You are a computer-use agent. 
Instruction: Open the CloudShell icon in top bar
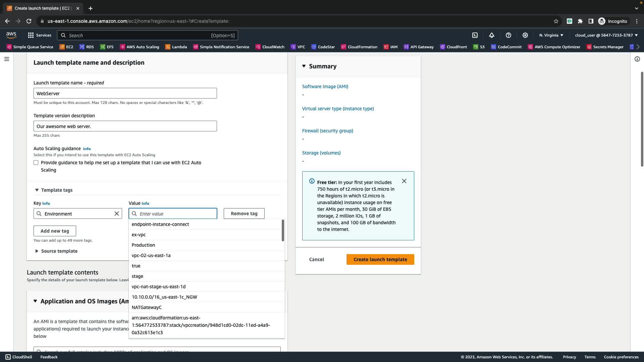click(475, 35)
